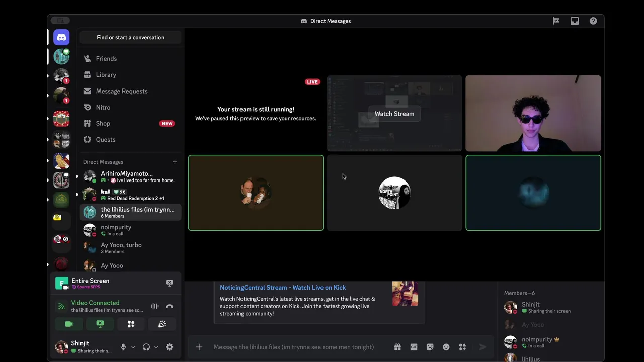The image size is (644, 362).
Task: Stop streaming using icon beside Entire Screen
Action: 169,283
